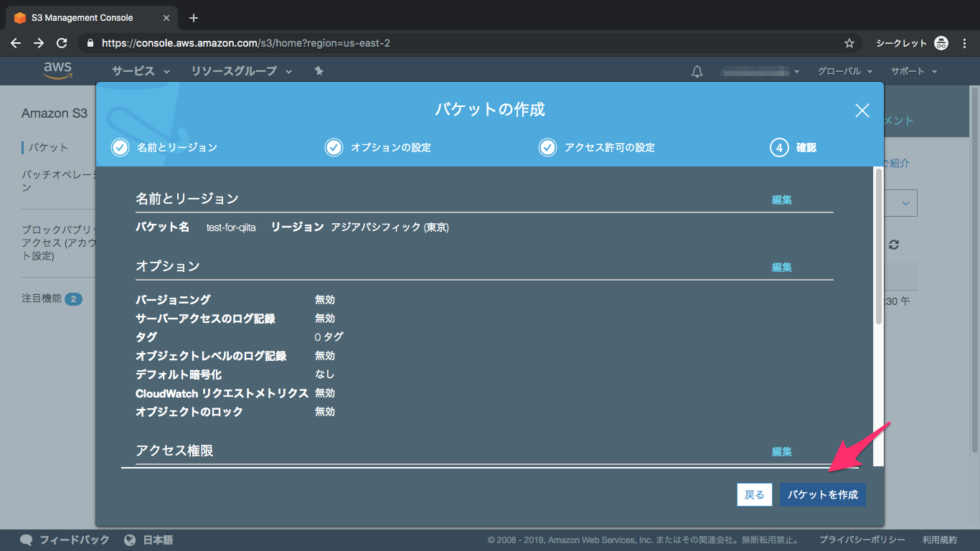The height and width of the screenshot is (551, 980).
Task: Edit the オプション section
Action: coord(782,268)
